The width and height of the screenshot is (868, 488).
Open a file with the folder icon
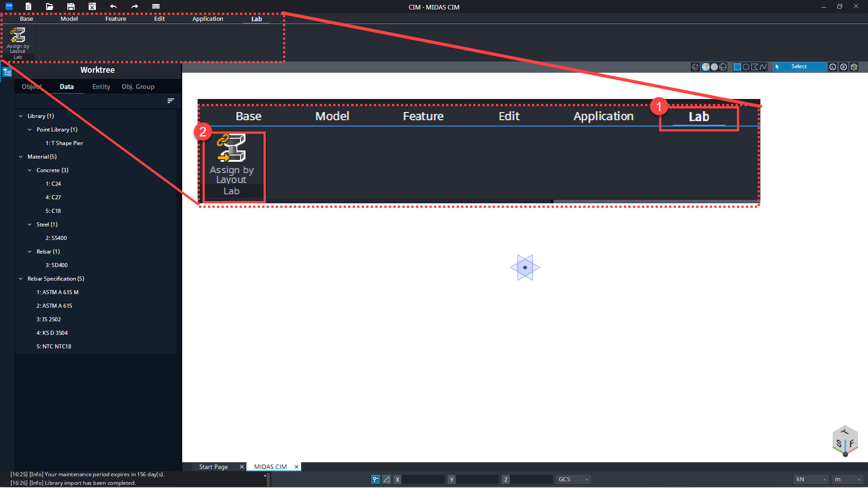tap(50, 6)
